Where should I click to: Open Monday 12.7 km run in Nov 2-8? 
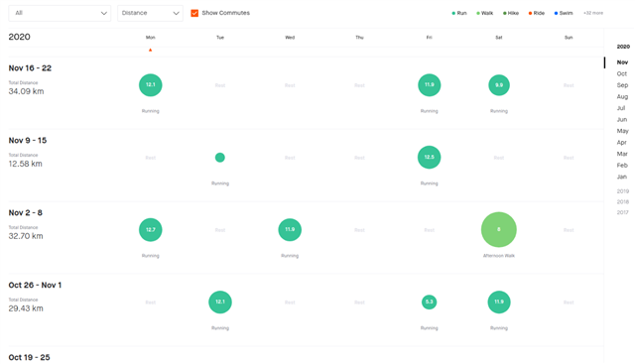click(x=150, y=229)
